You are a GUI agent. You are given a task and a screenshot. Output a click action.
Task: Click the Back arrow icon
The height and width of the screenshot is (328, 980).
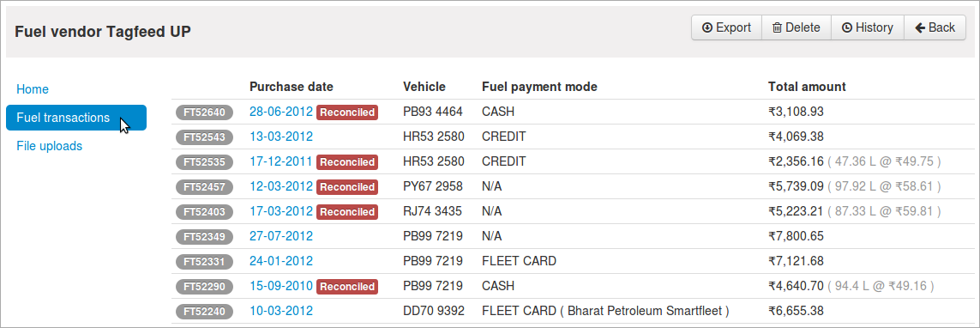pos(919,27)
